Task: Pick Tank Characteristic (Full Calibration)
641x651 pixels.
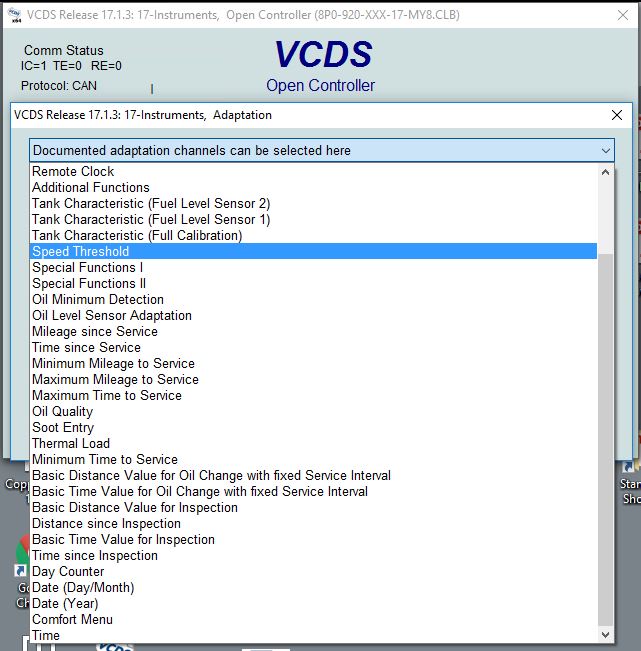Action: click(313, 235)
